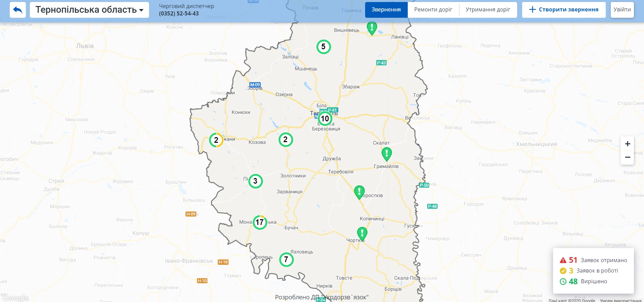Click the back arrow button
Viewport: 644px width, 302px height.
(18, 10)
